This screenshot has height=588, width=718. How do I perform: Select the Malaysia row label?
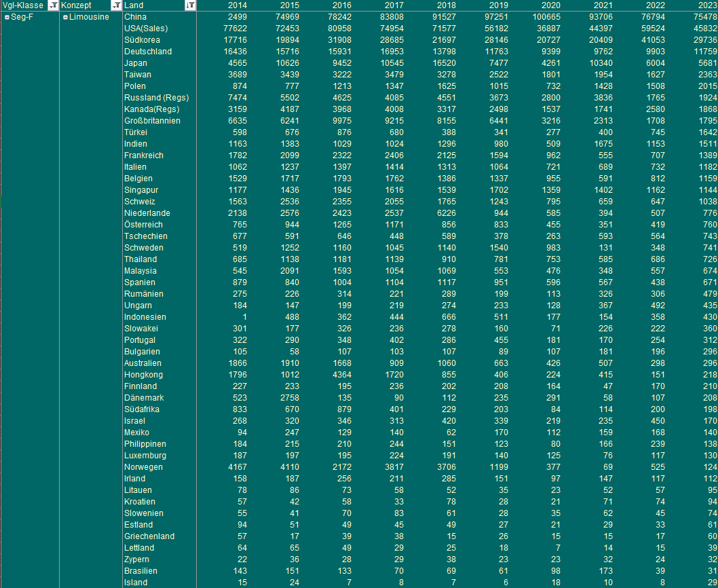pos(140,271)
